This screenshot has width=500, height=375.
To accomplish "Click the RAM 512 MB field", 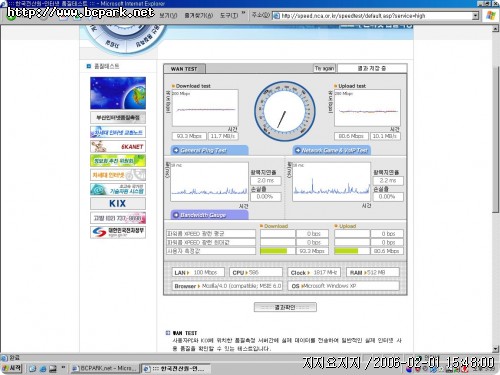I will tap(373, 272).
